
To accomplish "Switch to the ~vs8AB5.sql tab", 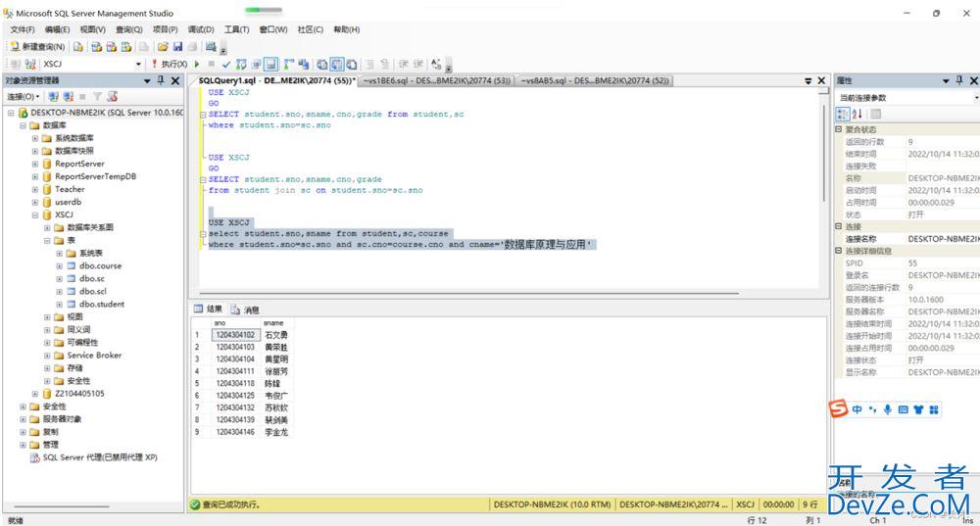I will click(x=595, y=80).
